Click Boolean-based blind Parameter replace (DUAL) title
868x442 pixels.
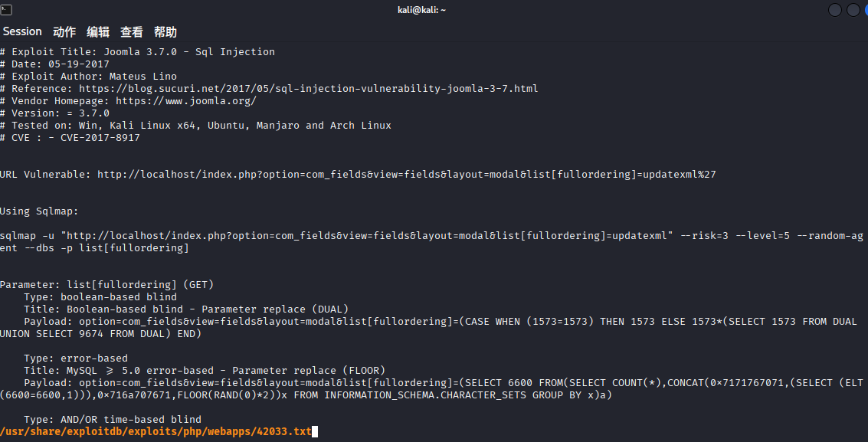tap(208, 309)
